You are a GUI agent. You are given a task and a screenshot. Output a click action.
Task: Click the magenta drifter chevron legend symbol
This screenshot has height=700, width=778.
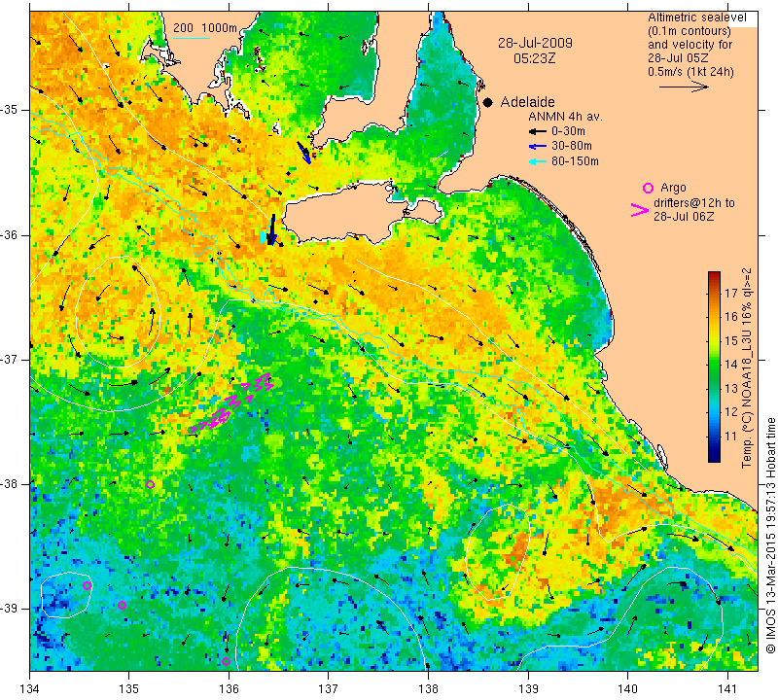(x=639, y=210)
